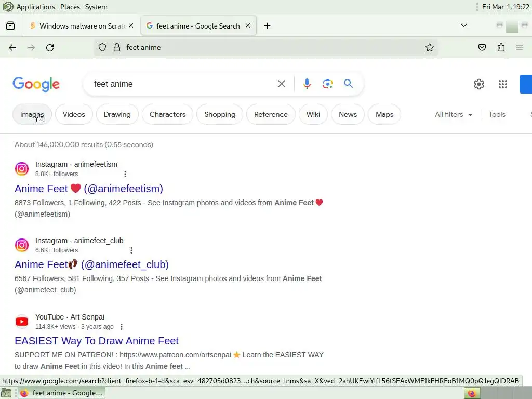Open the Firefox hamburger menu
The width and height of the screenshot is (532, 399).
520,47
